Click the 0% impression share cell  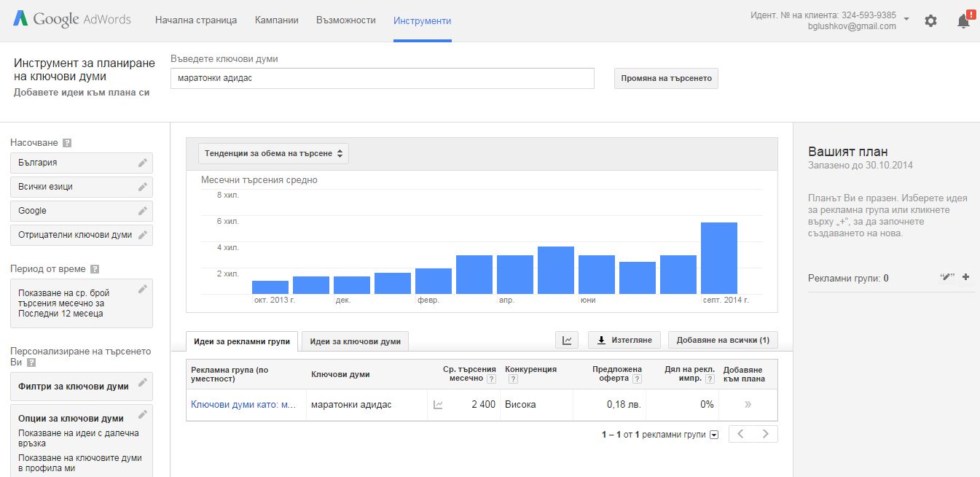(x=707, y=405)
